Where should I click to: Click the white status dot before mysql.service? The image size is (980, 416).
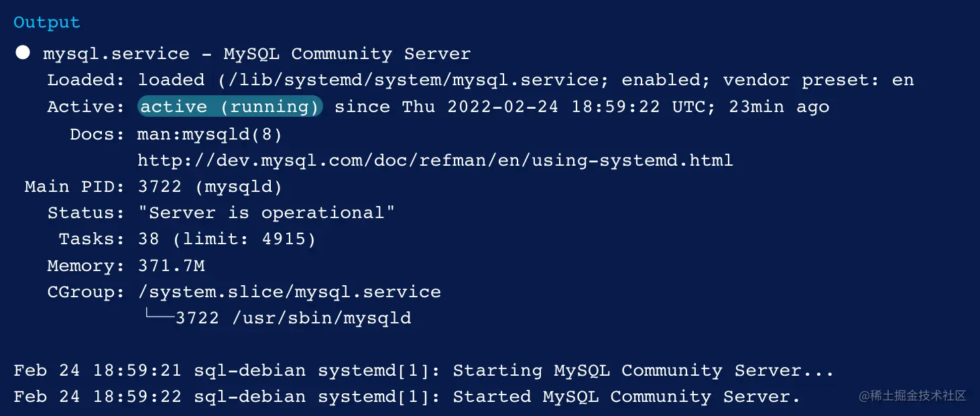[23, 53]
